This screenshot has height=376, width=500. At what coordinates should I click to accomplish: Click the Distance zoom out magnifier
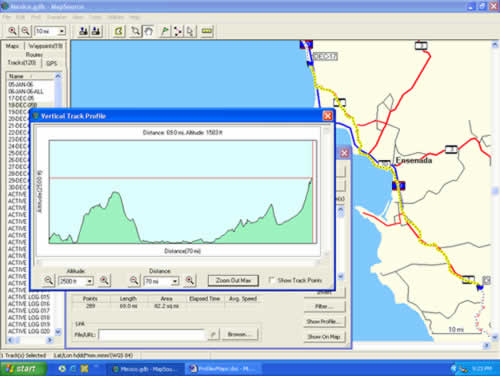134,281
